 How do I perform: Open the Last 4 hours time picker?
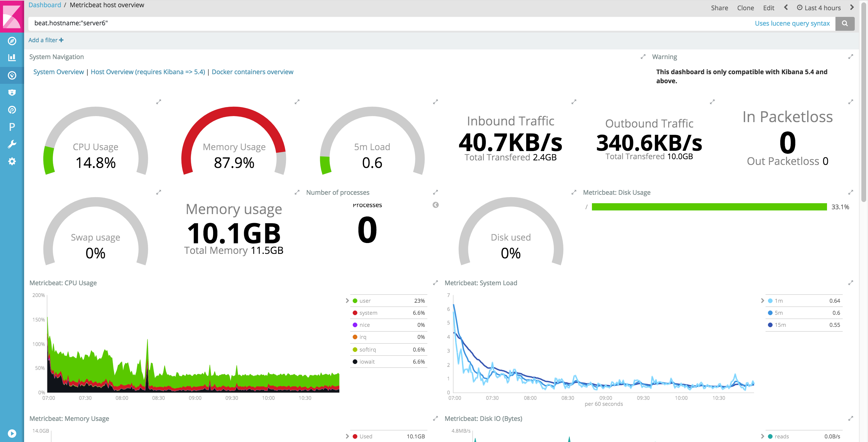pyautogui.click(x=819, y=8)
